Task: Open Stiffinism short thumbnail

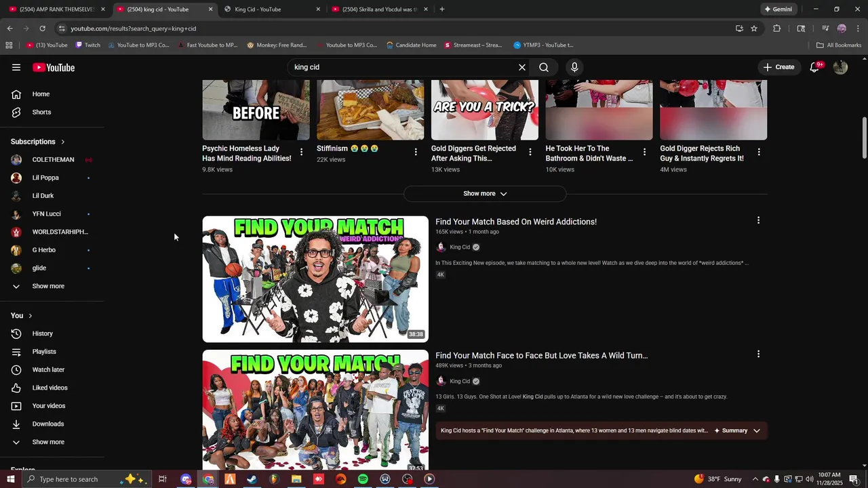Action: coord(370,110)
